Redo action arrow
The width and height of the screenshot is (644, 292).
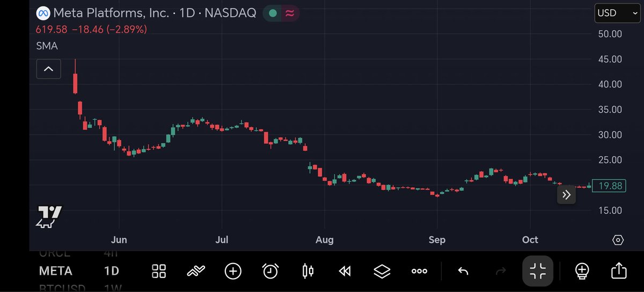click(x=500, y=271)
